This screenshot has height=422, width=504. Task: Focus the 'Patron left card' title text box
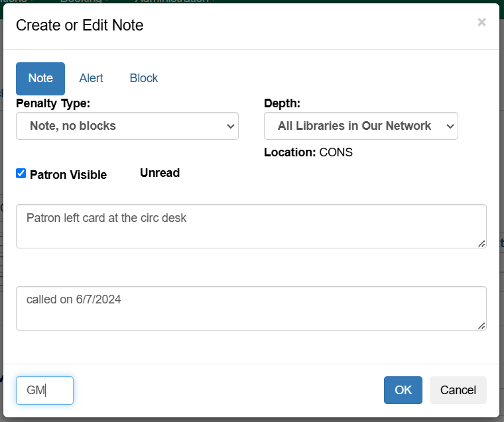point(251,226)
